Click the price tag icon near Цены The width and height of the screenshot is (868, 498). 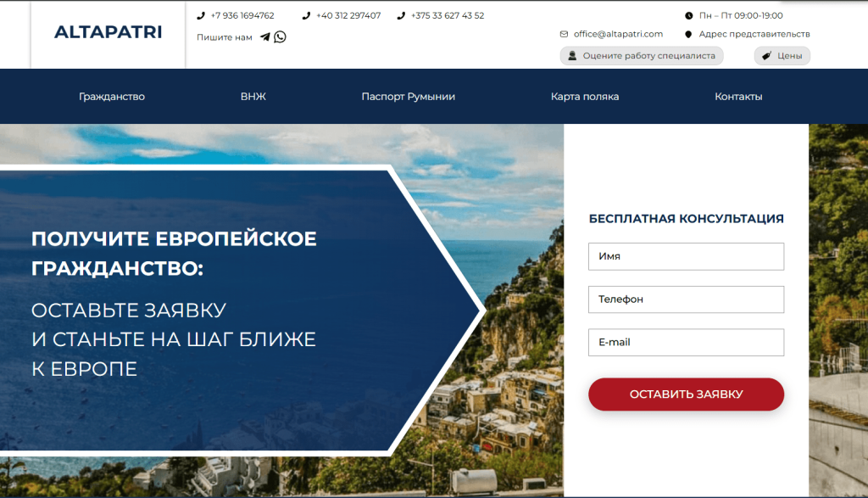pos(766,55)
